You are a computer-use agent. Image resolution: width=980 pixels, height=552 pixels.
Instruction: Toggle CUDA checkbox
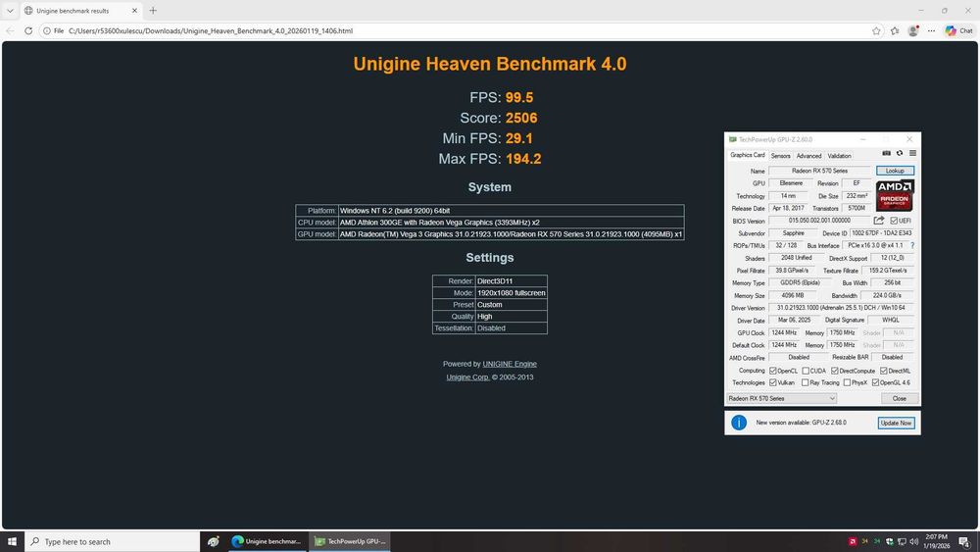pos(806,371)
